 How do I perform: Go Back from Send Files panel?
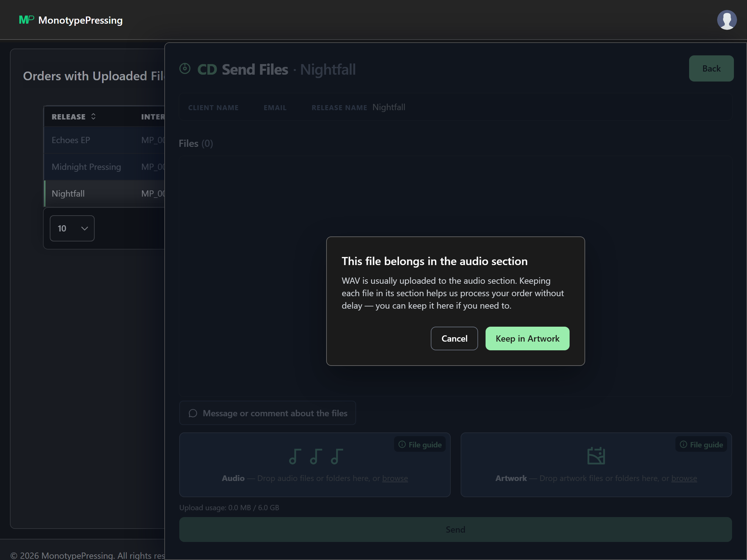point(711,68)
